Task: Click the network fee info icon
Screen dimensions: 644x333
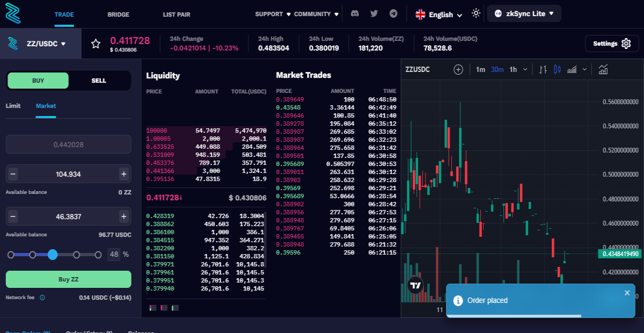Action: [x=42, y=297]
